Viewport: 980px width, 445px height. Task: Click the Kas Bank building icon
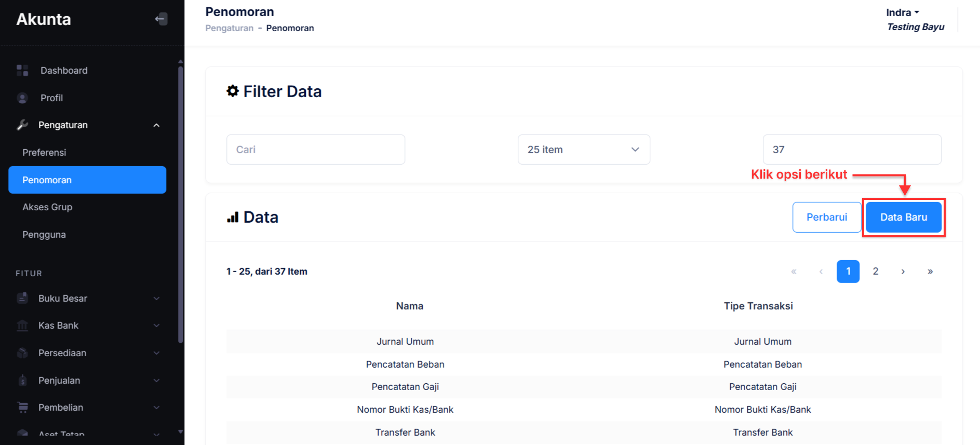(22, 326)
